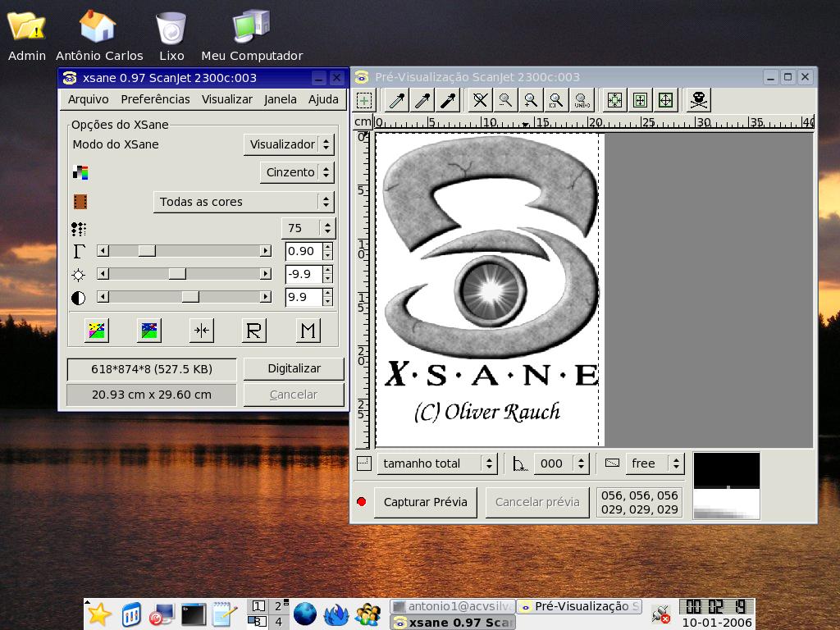Click the gamma slider handle
This screenshot has width=840, height=630.
tap(147, 251)
